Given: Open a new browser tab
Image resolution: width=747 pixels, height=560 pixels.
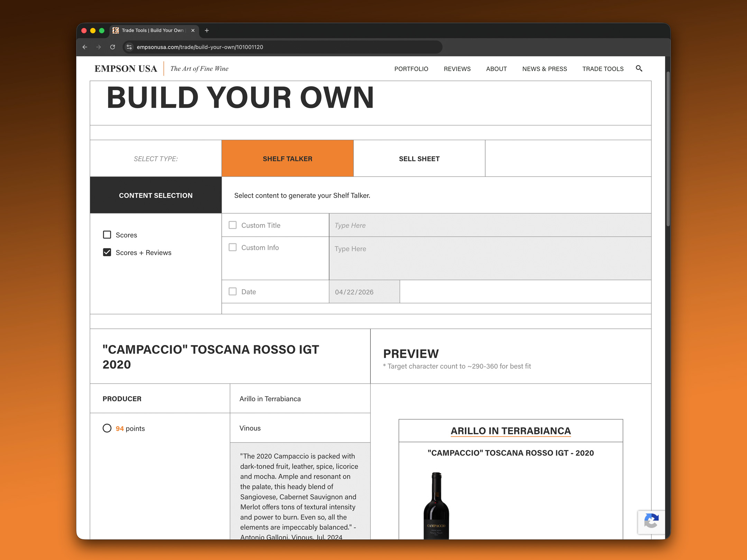Looking at the screenshot, I should [207, 30].
